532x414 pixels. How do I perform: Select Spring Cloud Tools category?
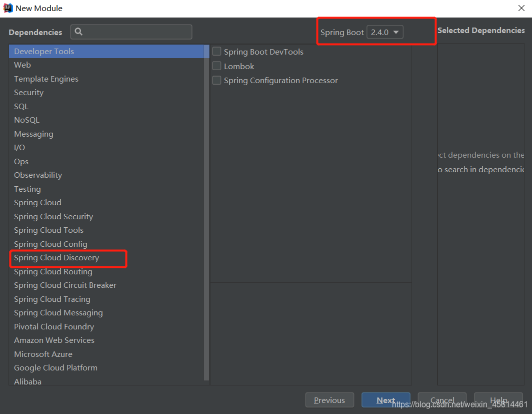pyautogui.click(x=106, y=230)
